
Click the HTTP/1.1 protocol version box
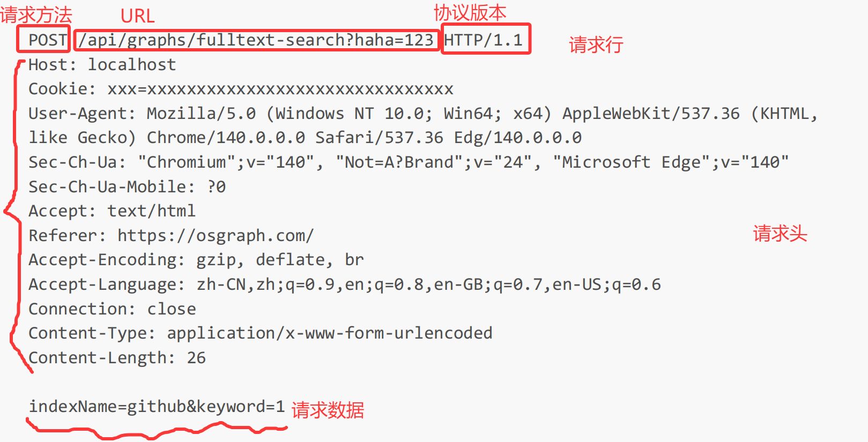pos(485,40)
